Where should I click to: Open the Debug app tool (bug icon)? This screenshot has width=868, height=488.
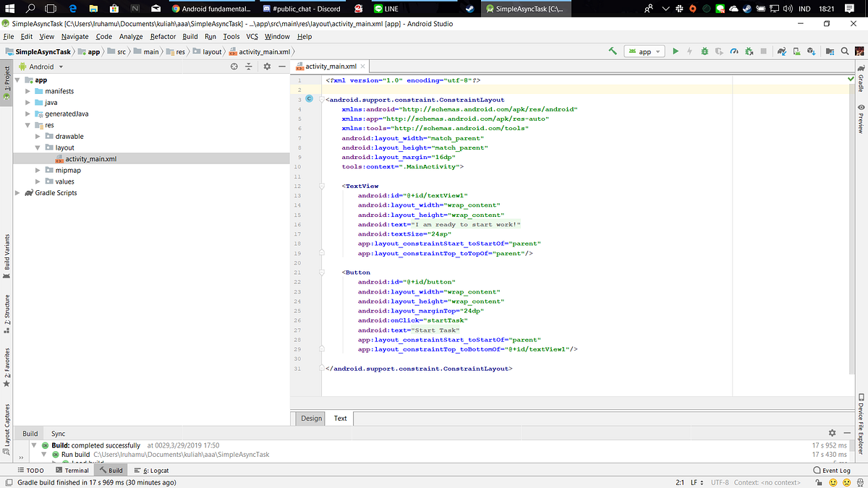(705, 51)
